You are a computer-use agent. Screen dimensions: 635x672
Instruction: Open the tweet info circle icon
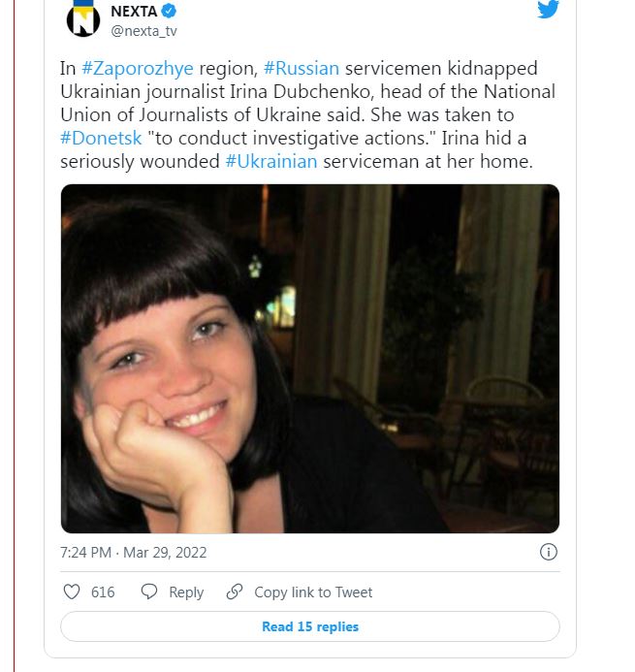pos(548,552)
